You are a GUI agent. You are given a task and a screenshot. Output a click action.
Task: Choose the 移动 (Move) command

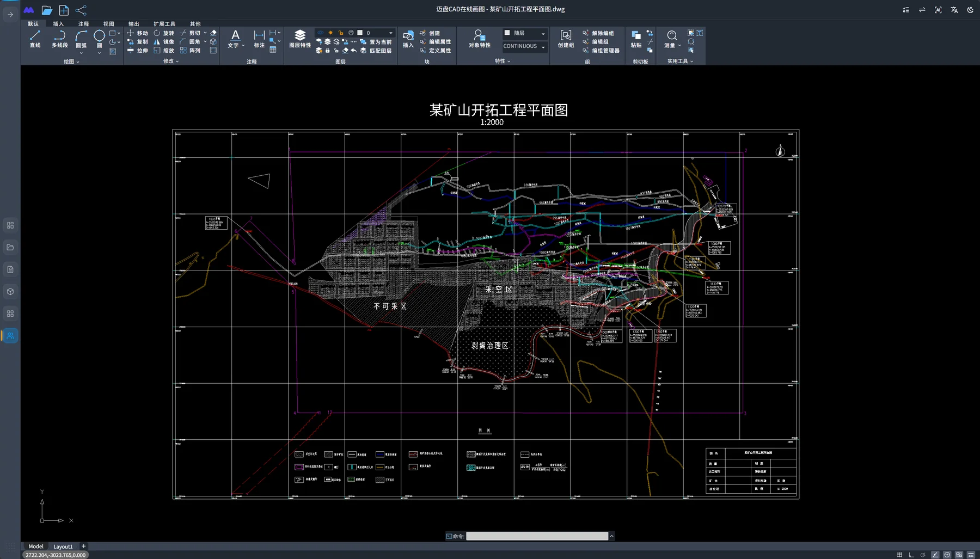point(137,33)
